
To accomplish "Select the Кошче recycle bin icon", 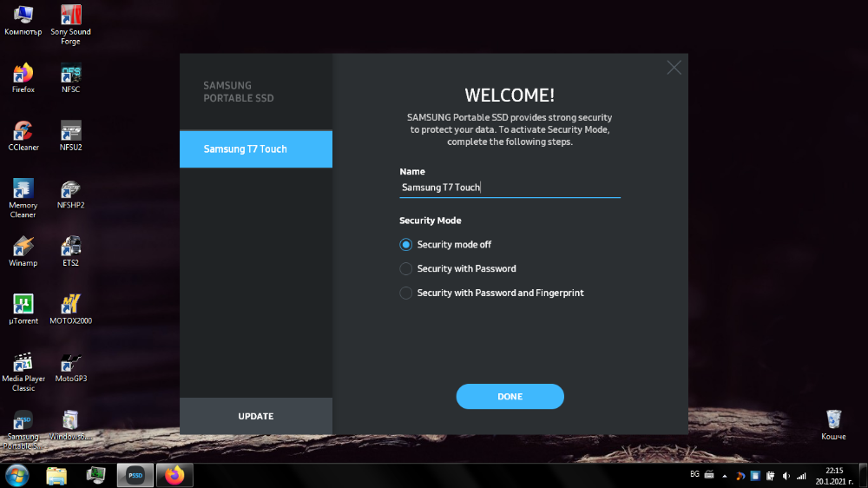I will (833, 425).
